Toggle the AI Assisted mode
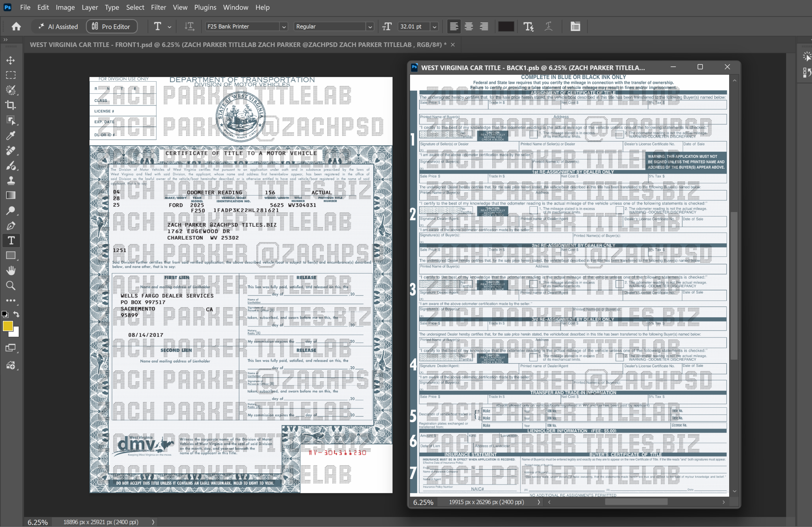 pyautogui.click(x=58, y=26)
